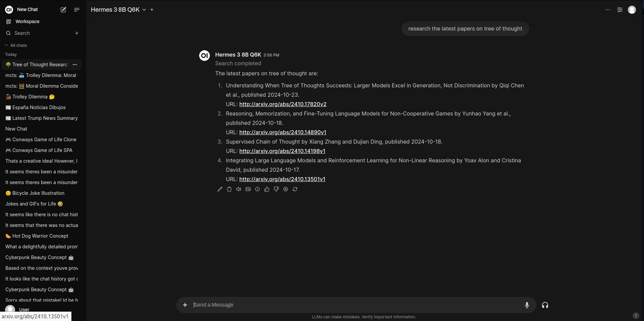Collapse the All chats section
This screenshot has height=321, width=644.
[x=6, y=45]
